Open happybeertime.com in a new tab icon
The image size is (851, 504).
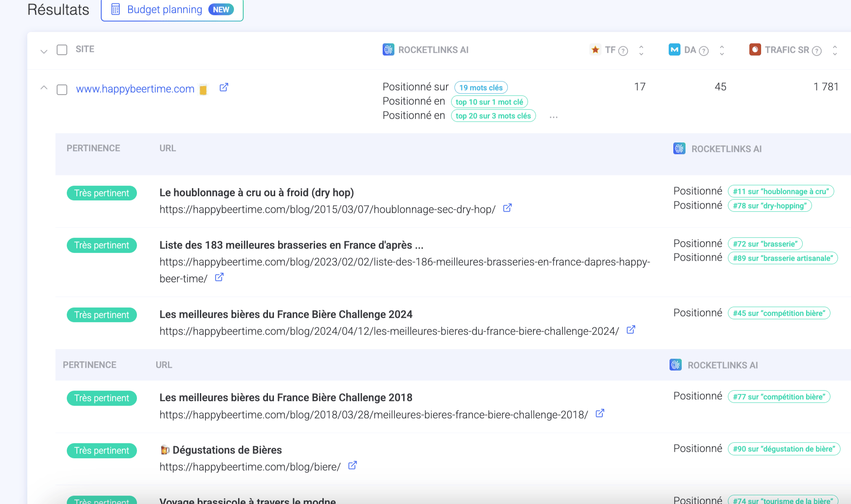tap(224, 87)
